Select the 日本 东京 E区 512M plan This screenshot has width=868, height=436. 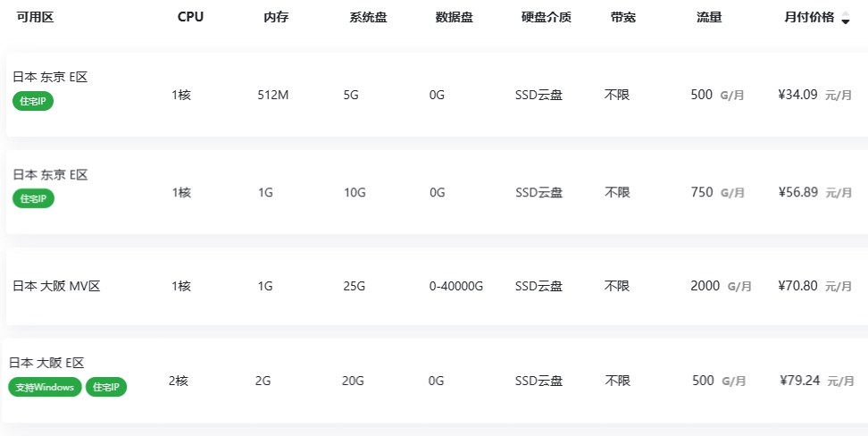pyautogui.click(x=437, y=95)
